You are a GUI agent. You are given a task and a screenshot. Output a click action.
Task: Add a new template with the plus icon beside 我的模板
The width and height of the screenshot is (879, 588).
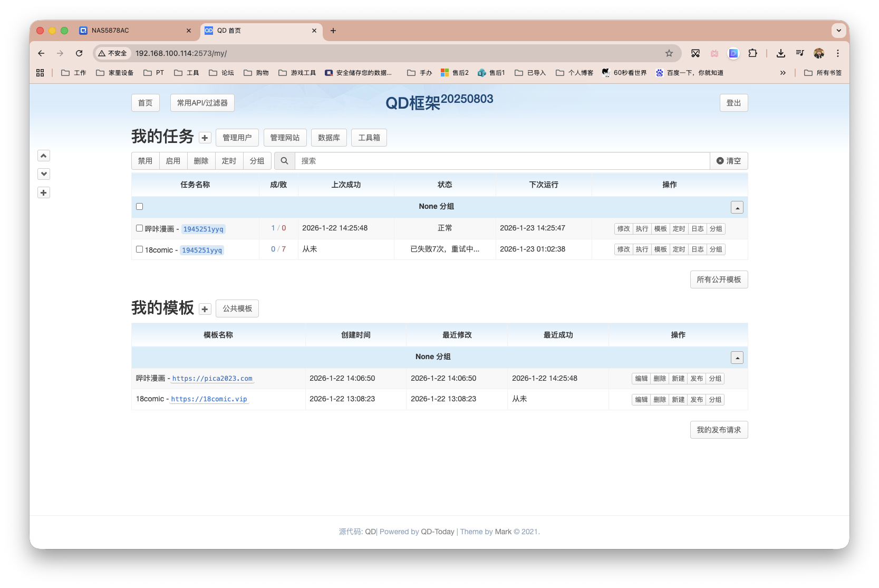205,309
